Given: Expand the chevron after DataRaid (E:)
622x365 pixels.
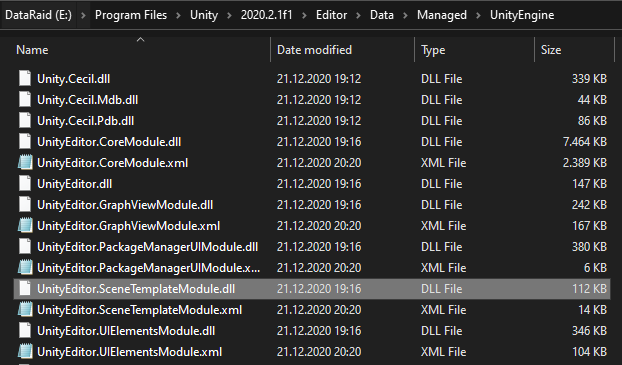Looking at the screenshot, I should click(83, 15).
